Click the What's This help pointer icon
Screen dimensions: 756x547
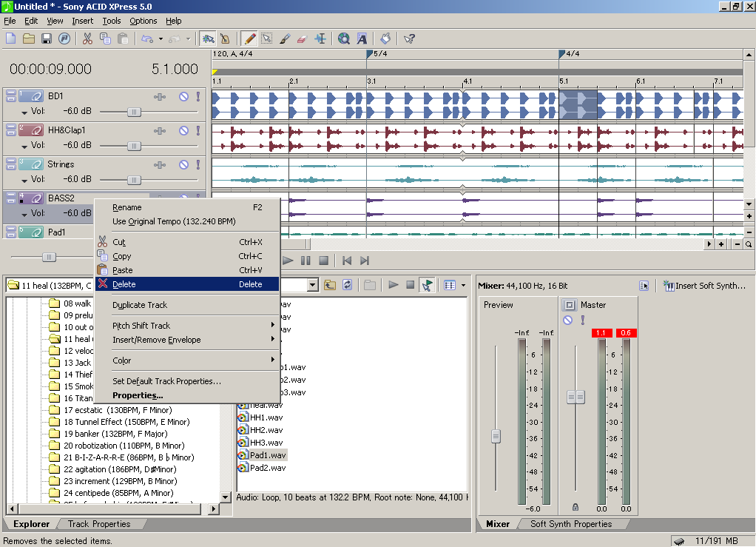(x=409, y=38)
